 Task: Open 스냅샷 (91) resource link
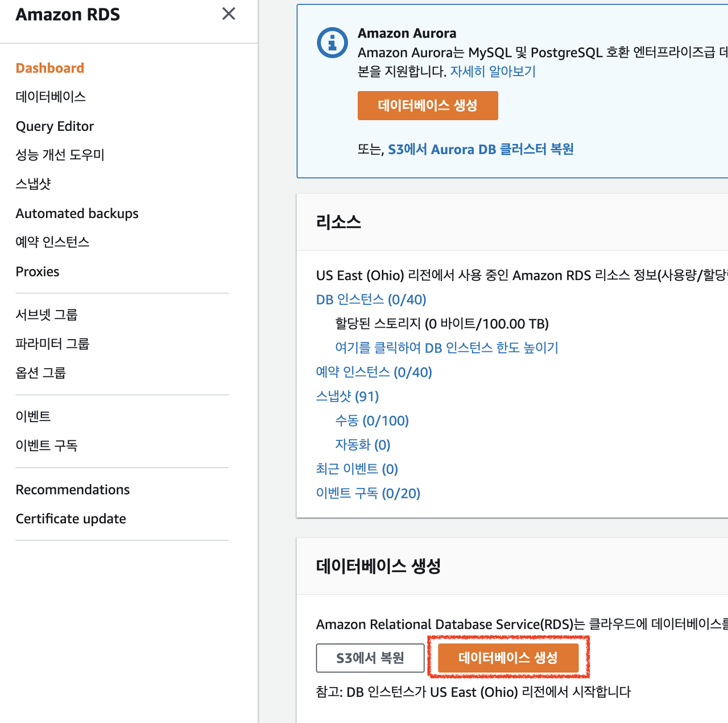(x=348, y=396)
